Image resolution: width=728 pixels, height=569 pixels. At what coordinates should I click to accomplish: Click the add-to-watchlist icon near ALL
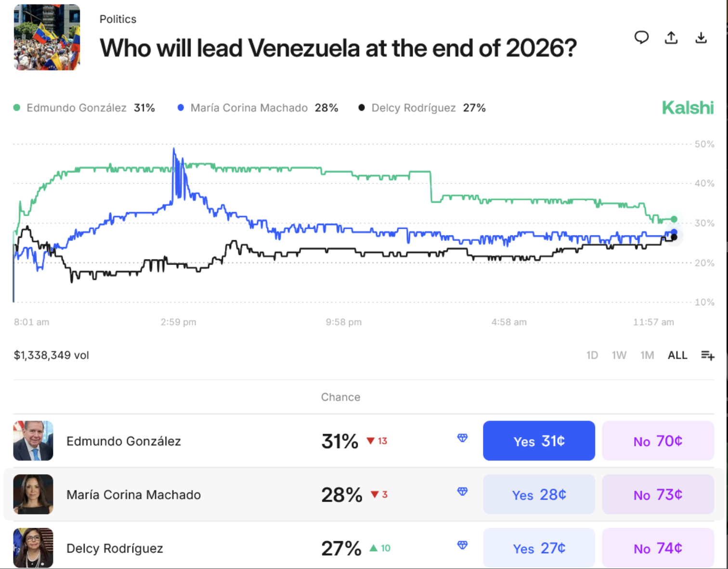tap(707, 355)
